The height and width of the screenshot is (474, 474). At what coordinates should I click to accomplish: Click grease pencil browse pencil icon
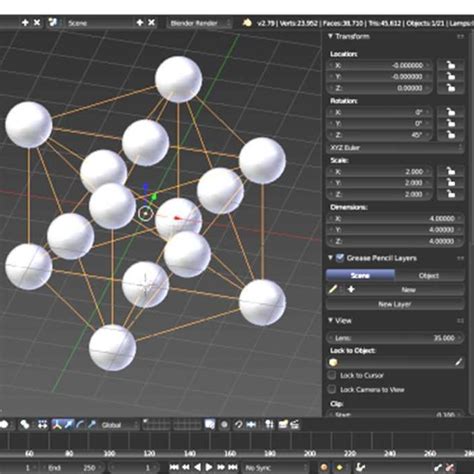click(x=334, y=290)
